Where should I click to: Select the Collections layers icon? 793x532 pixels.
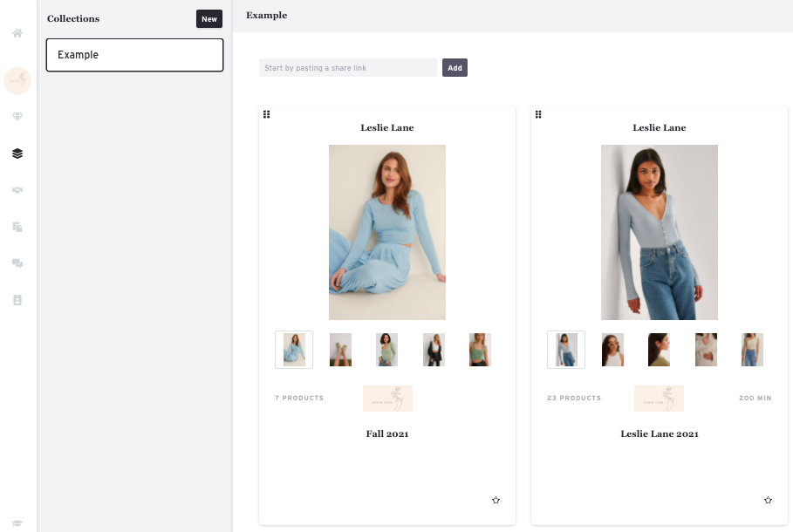17,153
